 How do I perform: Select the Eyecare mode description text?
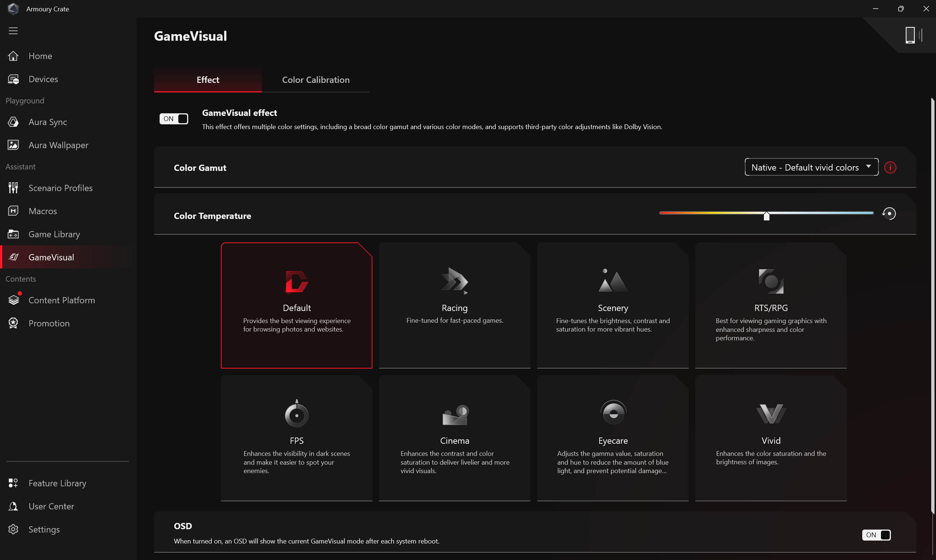click(x=613, y=462)
